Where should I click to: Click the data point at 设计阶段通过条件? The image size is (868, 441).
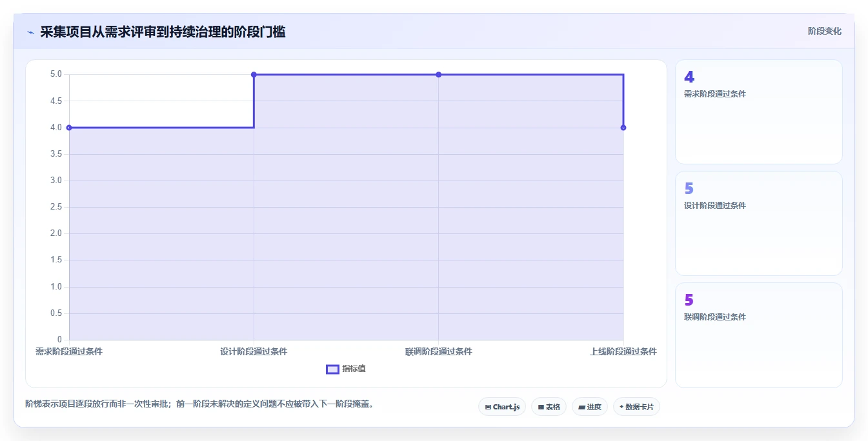click(x=254, y=75)
